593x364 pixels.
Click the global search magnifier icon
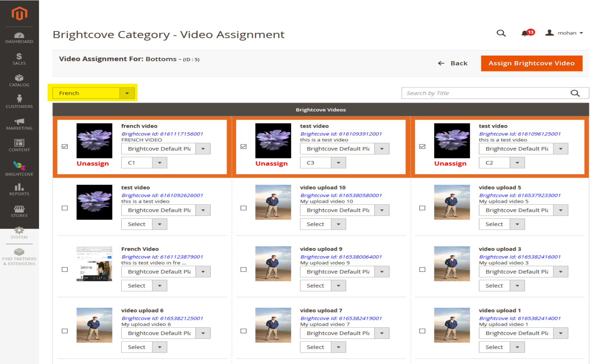pyautogui.click(x=501, y=33)
